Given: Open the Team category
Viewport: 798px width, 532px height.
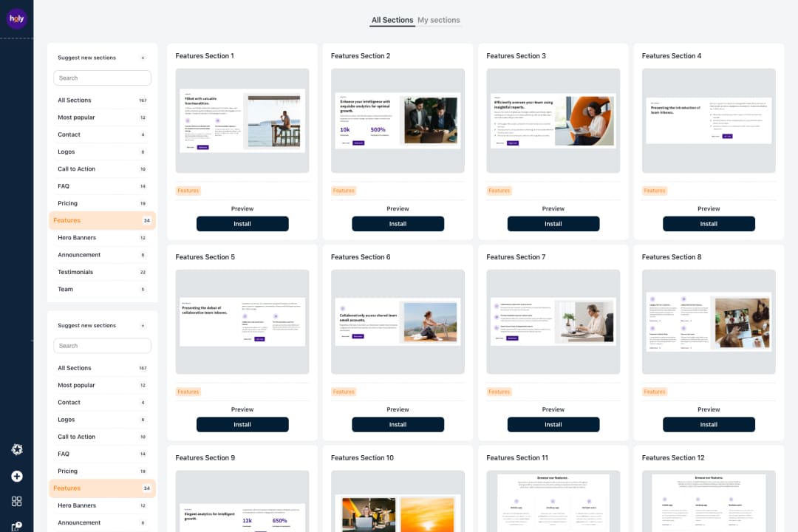Looking at the screenshot, I should tap(102, 289).
